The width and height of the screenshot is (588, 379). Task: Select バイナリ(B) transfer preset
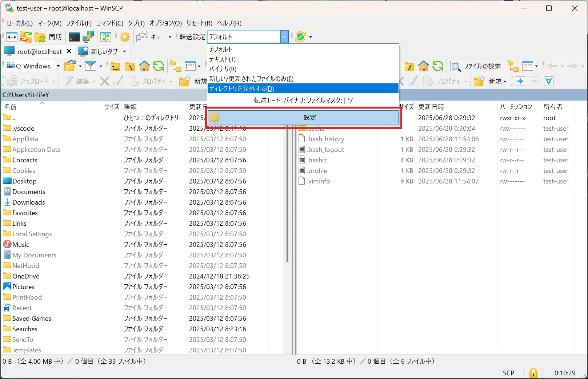(x=303, y=69)
